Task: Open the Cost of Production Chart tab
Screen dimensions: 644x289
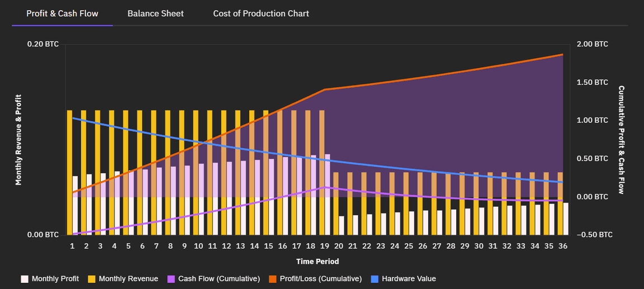Action: (x=261, y=13)
